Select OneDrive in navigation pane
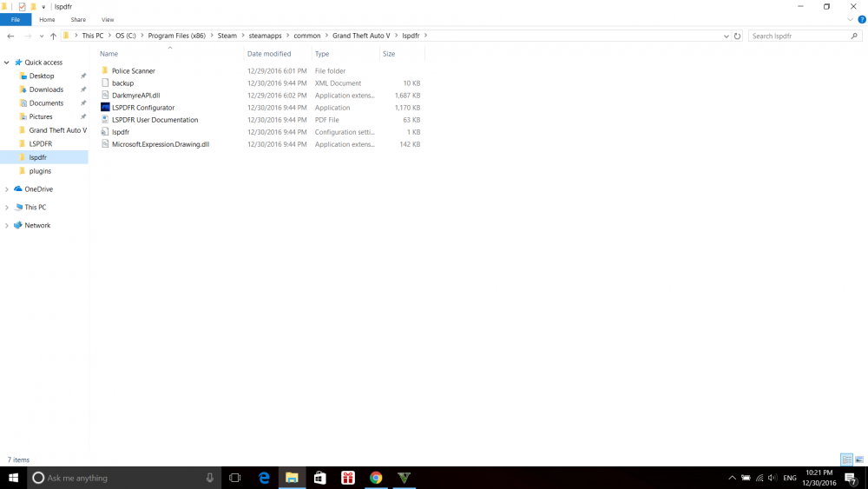Viewport: 868px width, 489px height. pos(39,188)
